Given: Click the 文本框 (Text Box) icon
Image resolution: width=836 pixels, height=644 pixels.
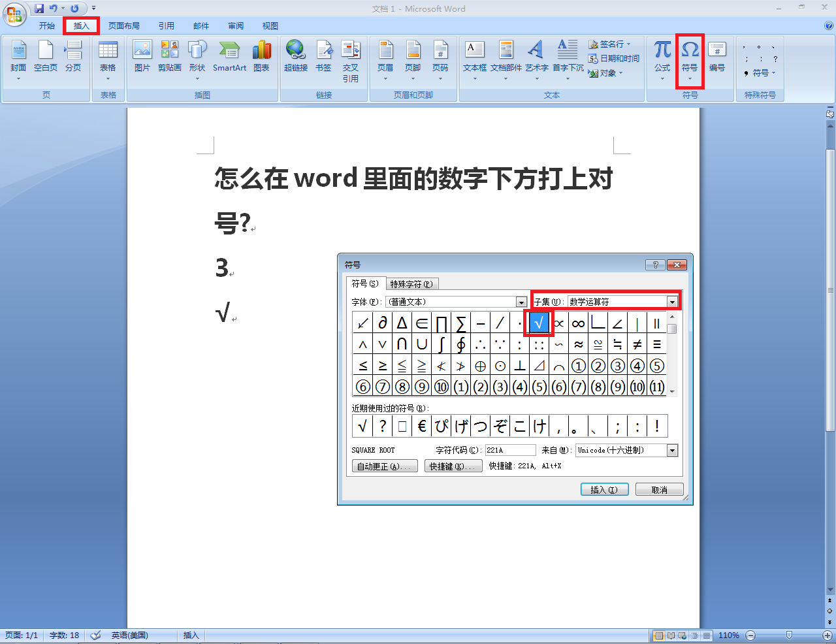Looking at the screenshot, I should pos(475,50).
